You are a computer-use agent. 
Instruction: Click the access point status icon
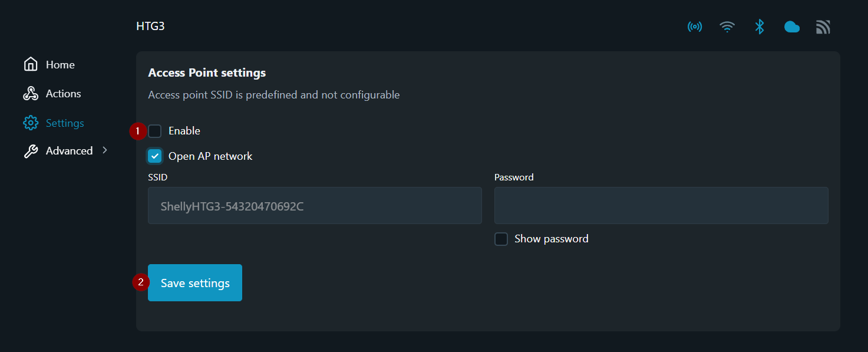point(695,27)
